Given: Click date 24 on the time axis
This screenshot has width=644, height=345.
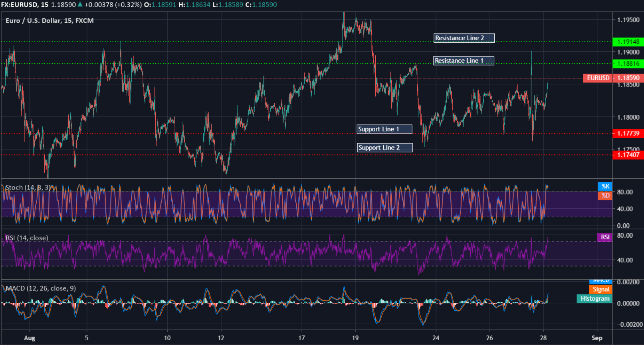Looking at the screenshot, I should pos(436,338).
